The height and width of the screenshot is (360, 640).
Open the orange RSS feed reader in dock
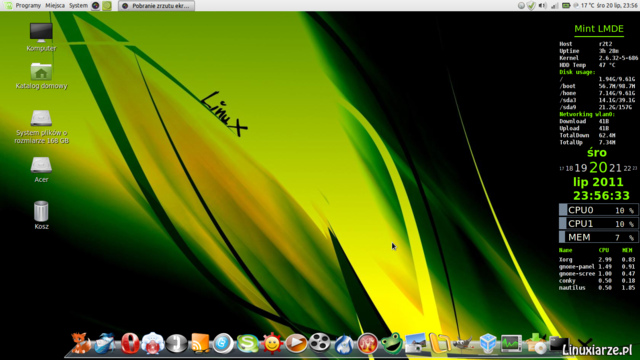200,343
